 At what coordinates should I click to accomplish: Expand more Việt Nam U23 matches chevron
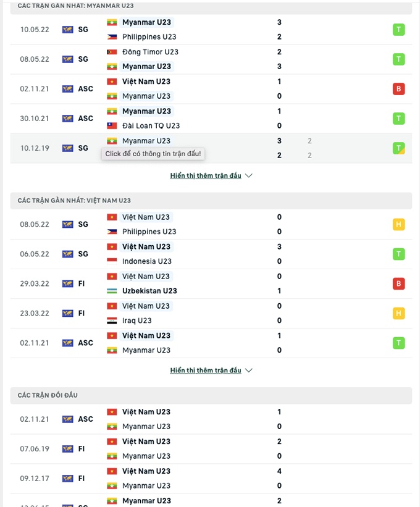tap(249, 371)
